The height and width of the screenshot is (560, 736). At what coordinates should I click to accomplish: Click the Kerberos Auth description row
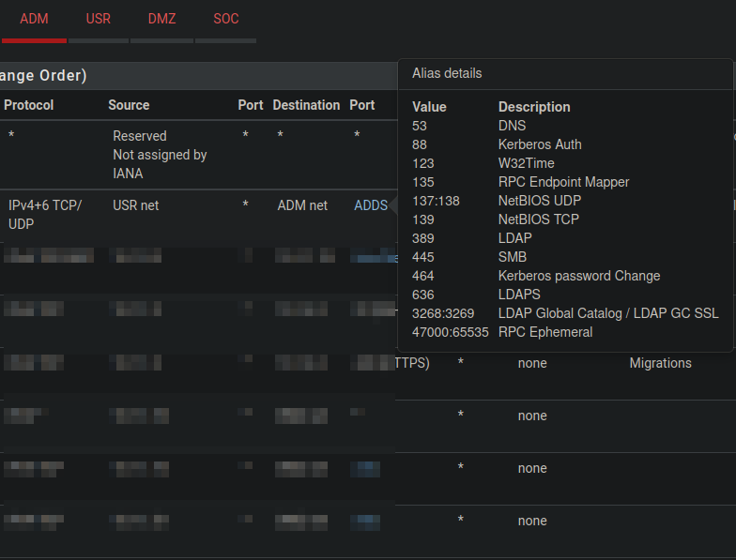coord(540,144)
